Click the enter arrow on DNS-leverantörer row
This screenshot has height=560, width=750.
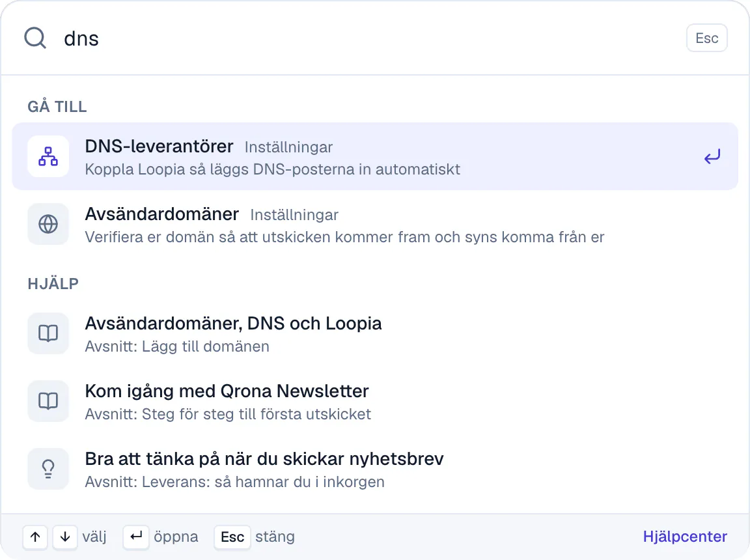tap(712, 156)
